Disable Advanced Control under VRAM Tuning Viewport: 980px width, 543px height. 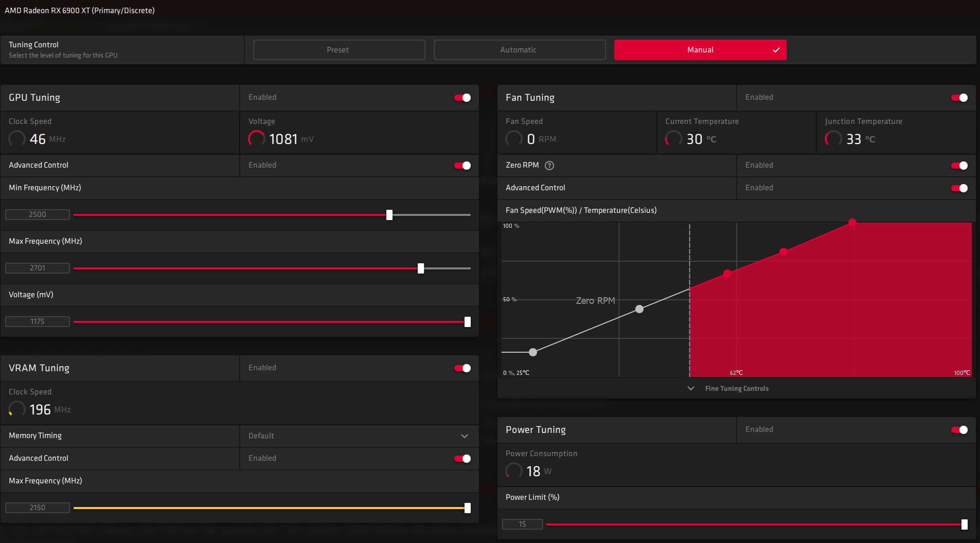(x=462, y=459)
